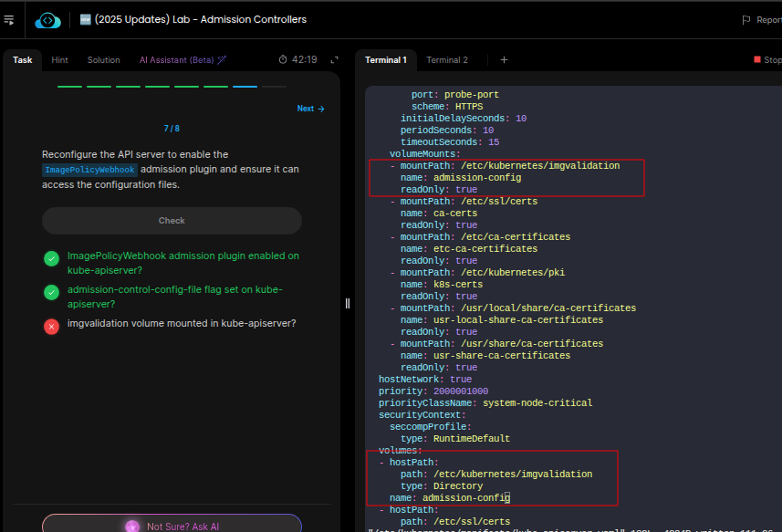Click the green check for ImagePolicyWebhook enabled
This screenshot has width=782, height=532.
51,259
